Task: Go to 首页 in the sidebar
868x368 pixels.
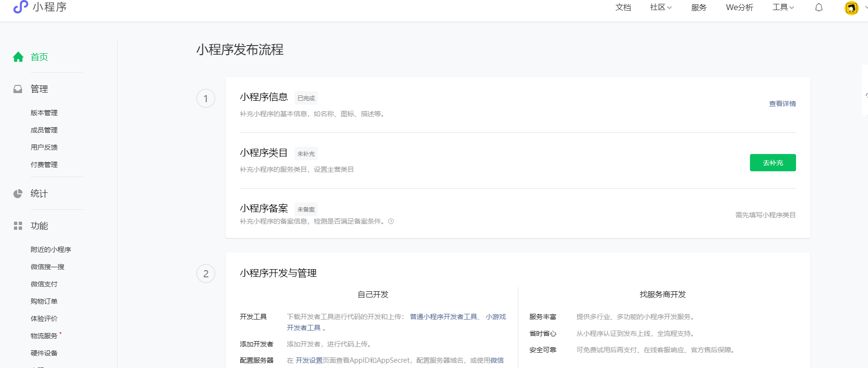Action: 39,57
